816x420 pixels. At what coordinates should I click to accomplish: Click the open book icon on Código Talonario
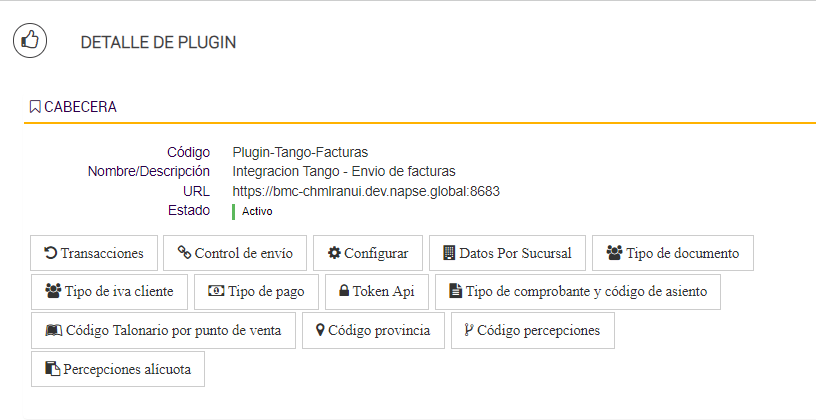point(53,330)
